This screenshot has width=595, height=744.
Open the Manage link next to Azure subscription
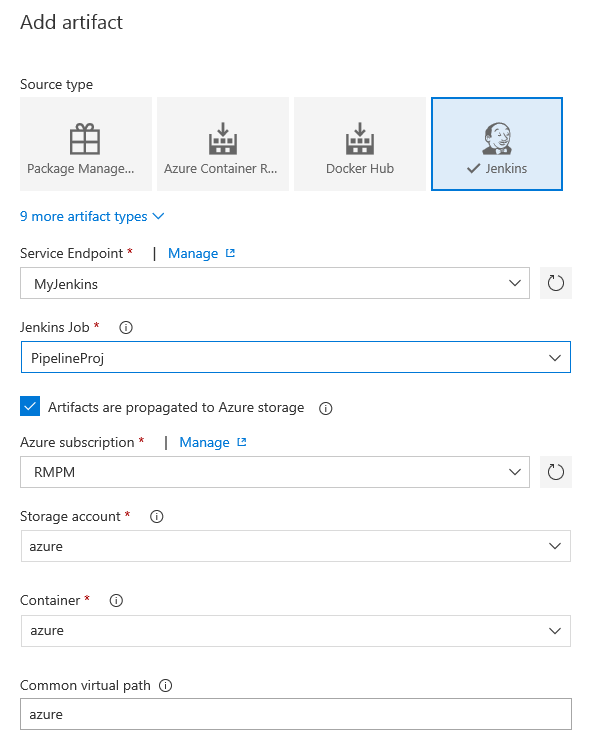[x=205, y=442]
